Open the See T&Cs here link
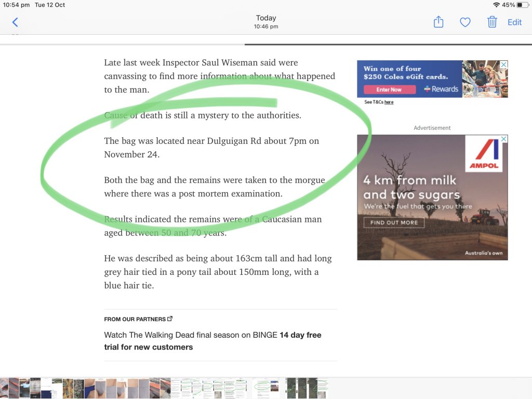532x399 pixels. (379, 102)
